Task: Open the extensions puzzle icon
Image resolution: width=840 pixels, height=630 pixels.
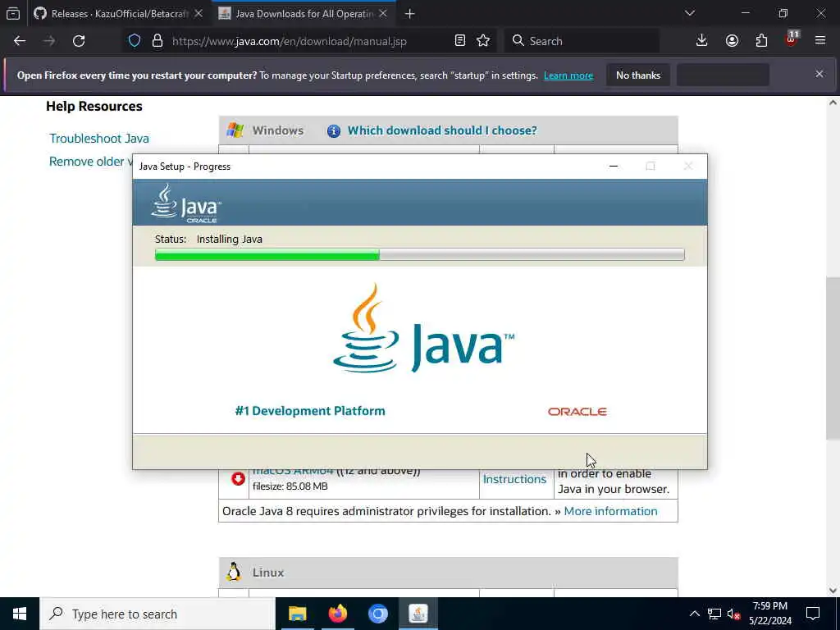Action: tap(761, 41)
